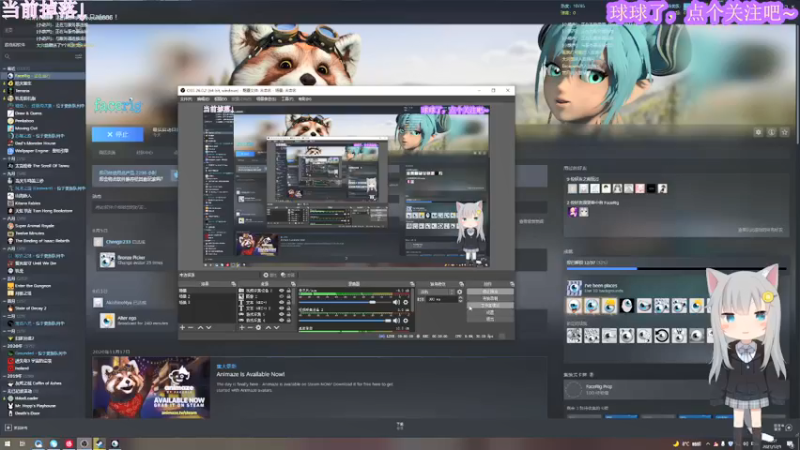Toggle visibility of the 图像 2 source

coord(282,296)
